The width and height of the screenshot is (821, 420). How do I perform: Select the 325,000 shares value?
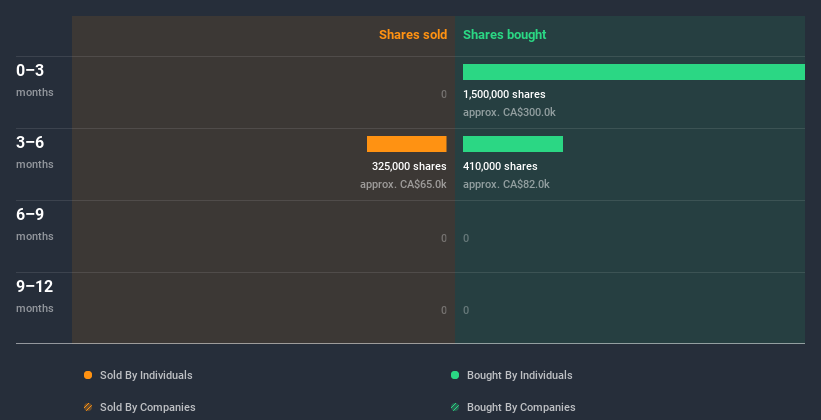[x=409, y=167]
